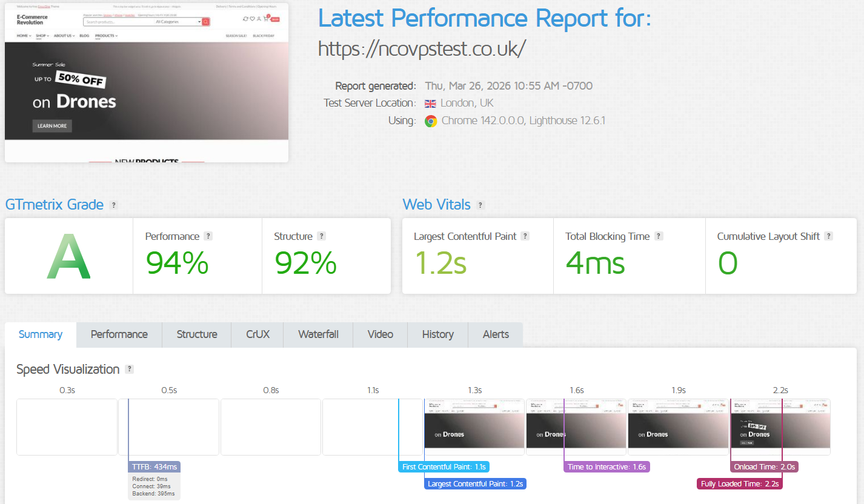Select the 0.8s filmstrip frame
Image resolution: width=864 pixels, height=504 pixels.
coord(271,426)
